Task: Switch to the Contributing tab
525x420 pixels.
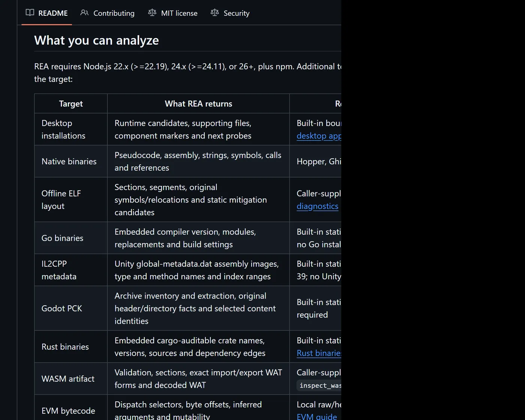Action: pyautogui.click(x=108, y=13)
